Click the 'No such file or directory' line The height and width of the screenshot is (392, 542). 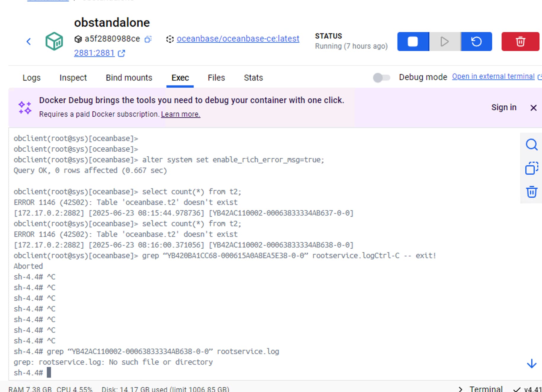113,362
